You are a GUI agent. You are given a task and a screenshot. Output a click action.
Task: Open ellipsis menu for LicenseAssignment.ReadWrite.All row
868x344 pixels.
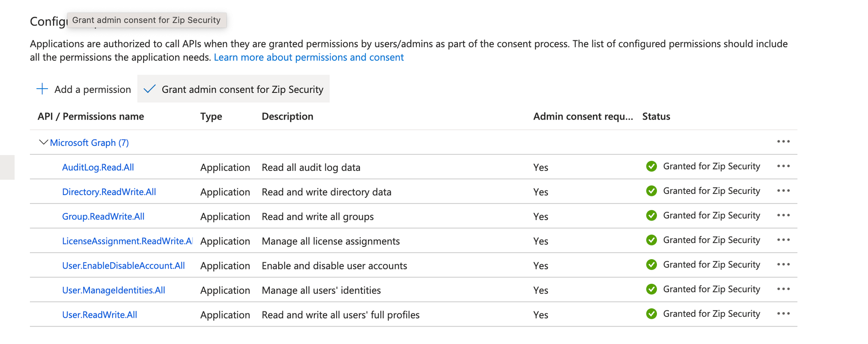tap(783, 240)
